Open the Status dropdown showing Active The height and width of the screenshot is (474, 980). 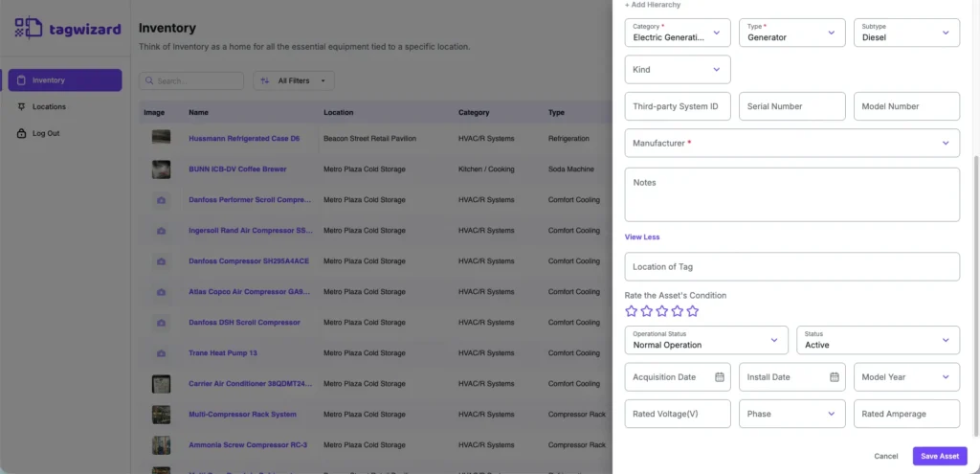pyautogui.click(x=879, y=340)
